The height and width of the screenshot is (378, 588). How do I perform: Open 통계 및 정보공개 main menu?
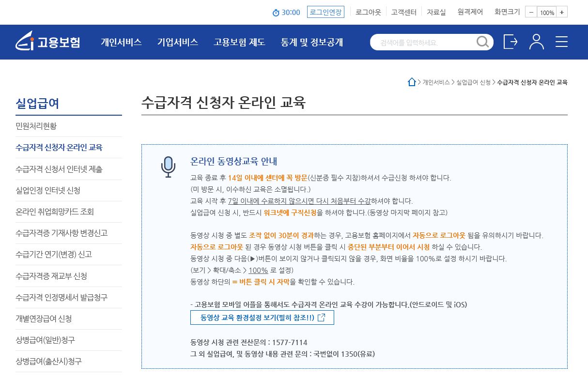[x=312, y=42]
